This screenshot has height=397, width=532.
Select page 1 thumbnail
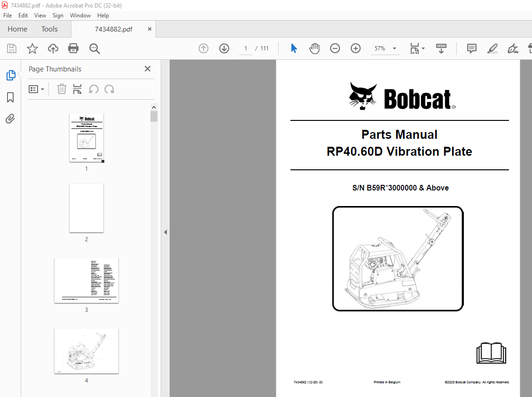click(86, 137)
